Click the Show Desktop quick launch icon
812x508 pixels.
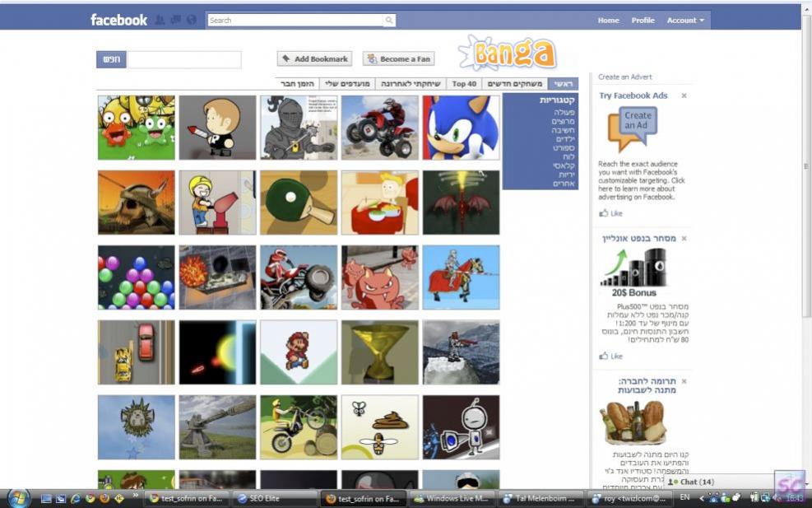[x=46, y=499]
